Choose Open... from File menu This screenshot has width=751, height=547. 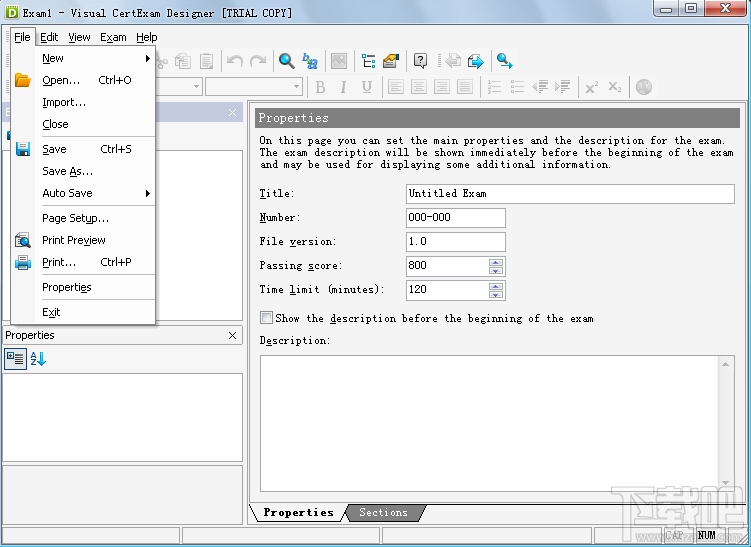coord(83,80)
